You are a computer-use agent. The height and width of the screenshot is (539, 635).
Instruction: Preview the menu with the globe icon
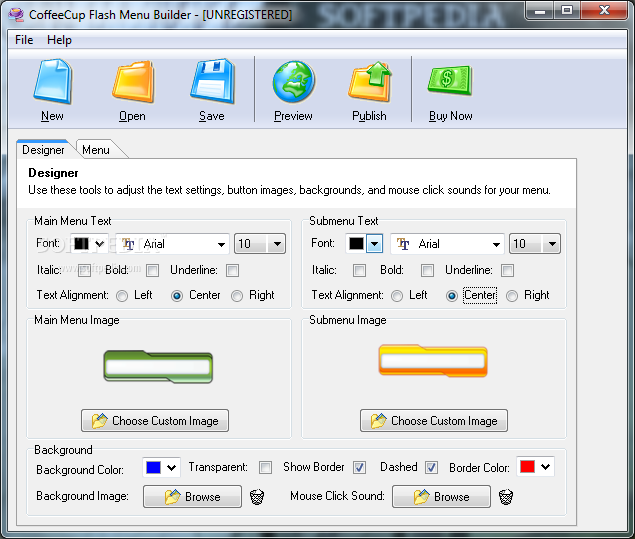(293, 81)
